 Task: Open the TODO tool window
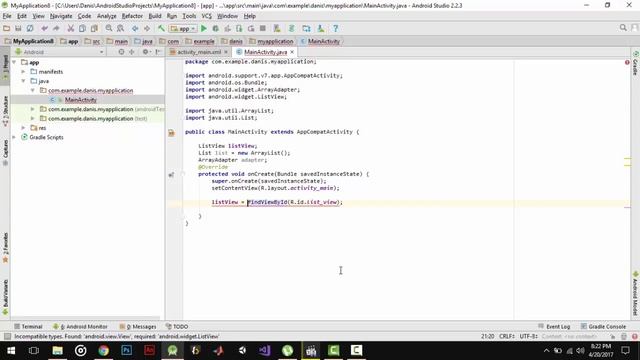pyautogui.click(x=177, y=327)
